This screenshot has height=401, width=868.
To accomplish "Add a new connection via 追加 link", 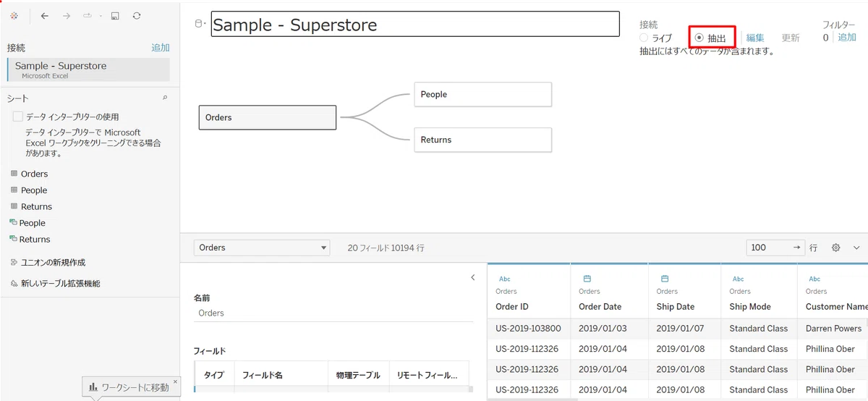I will coord(161,48).
